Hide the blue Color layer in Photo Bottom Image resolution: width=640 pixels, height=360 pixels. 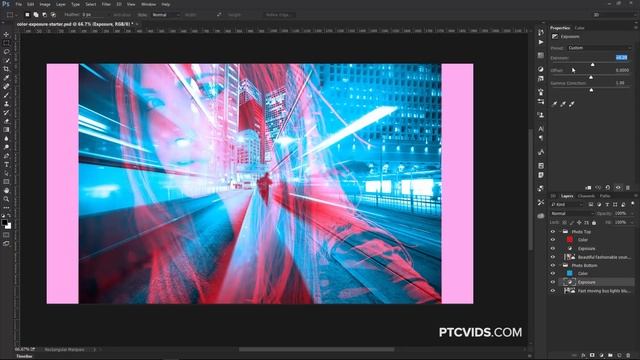[553, 273]
